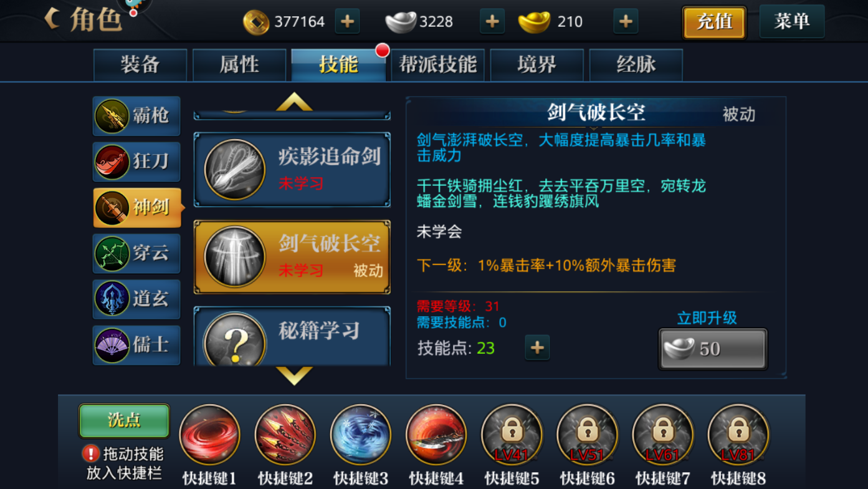Click locked LV41 skill slot 快捷键5
Viewport: 868px width, 489px height.
point(512,435)
